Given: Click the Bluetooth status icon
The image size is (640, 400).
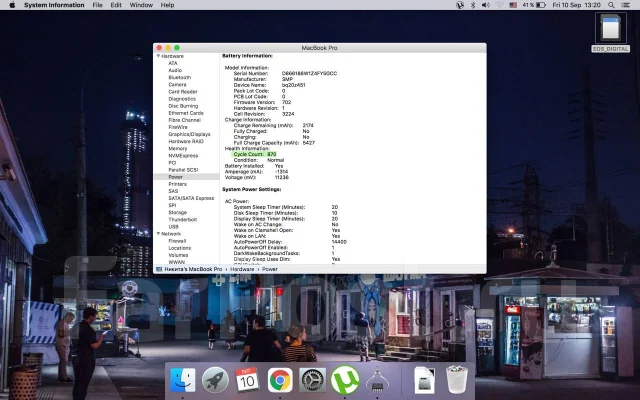Looking at the screenshot, I should click(473, 5).
